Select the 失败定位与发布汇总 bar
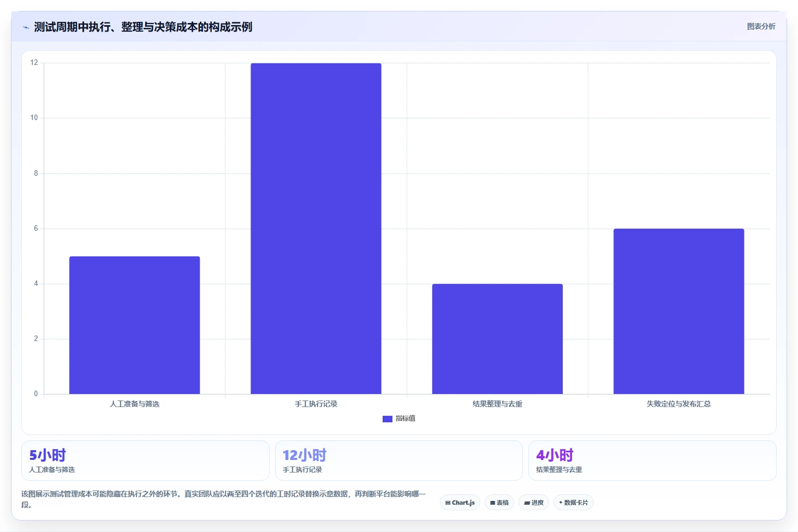This screenshot has height=532, width=798. [678, 311]
